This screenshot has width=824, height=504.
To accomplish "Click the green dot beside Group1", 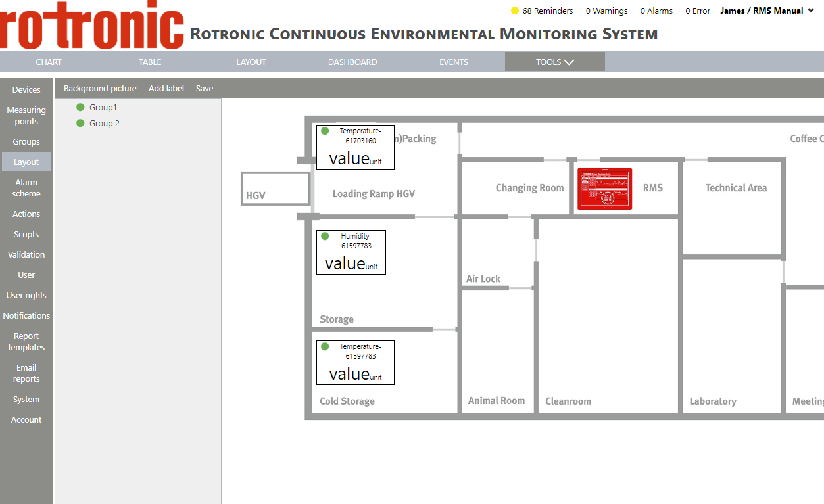I will click(80, 107).
